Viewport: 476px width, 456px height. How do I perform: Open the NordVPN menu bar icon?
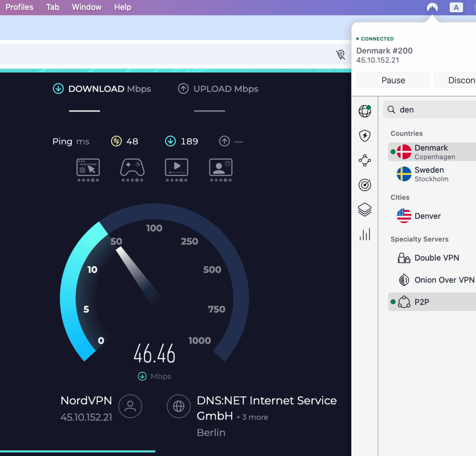click(x=432, y=7)
